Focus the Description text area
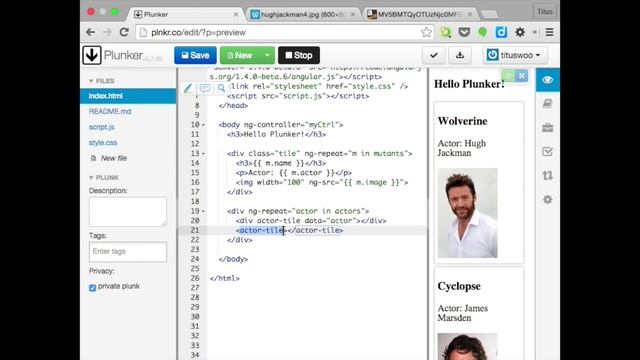This screenshot has width=640, height=360. [128, 212]
